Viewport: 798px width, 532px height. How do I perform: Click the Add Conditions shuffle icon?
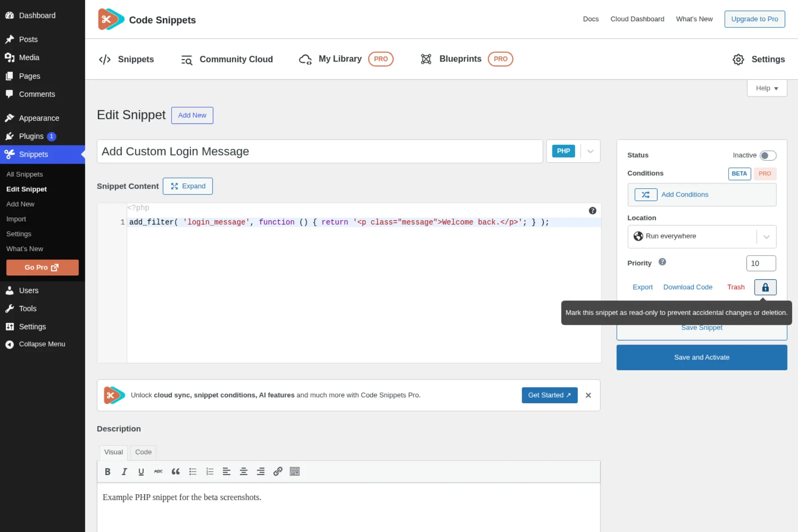[x=646, y=195]
